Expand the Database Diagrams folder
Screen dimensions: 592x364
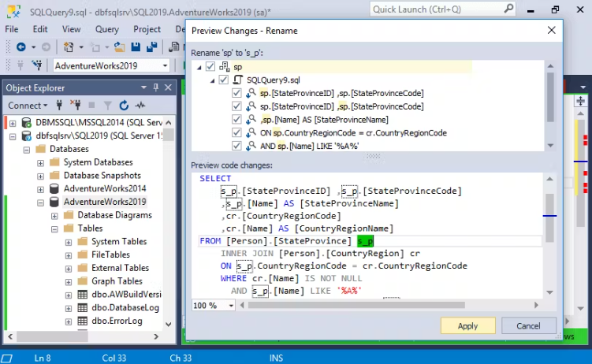(x=54, y=216)
